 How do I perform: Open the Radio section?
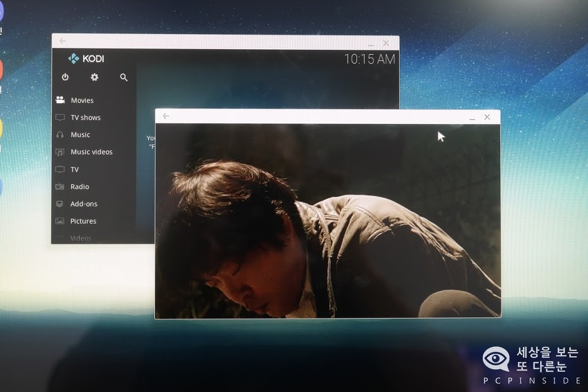[80, 186]
